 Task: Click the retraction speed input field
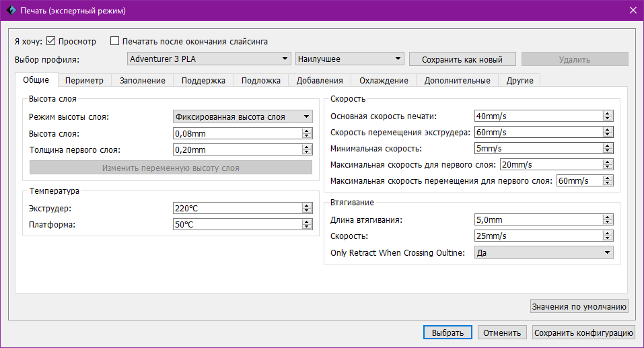click(537, 236)
